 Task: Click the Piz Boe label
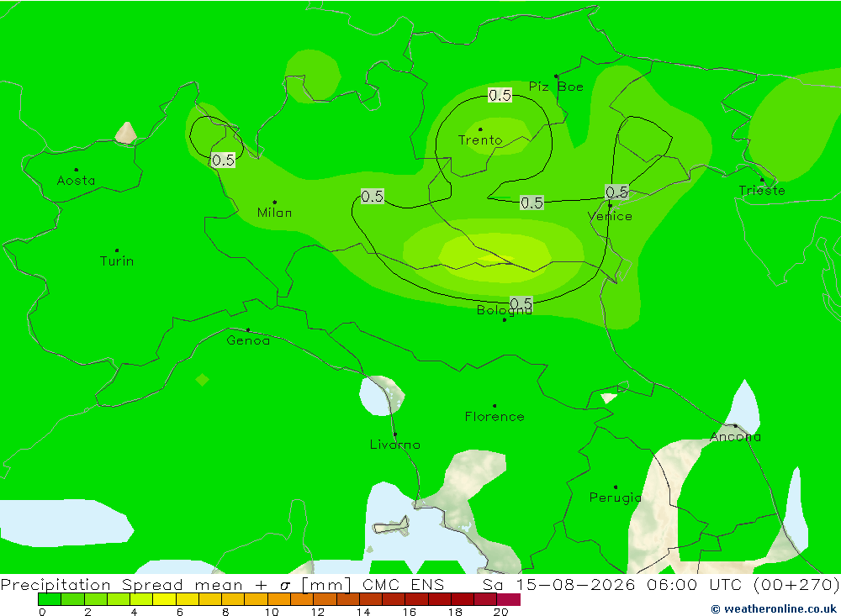(x=556, y=87)
